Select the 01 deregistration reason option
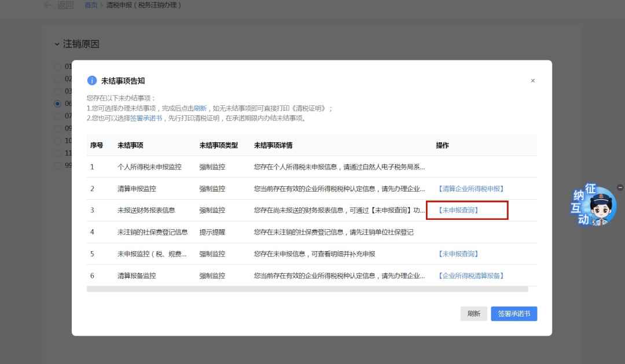The image size is (625, 364). [58, 66]
